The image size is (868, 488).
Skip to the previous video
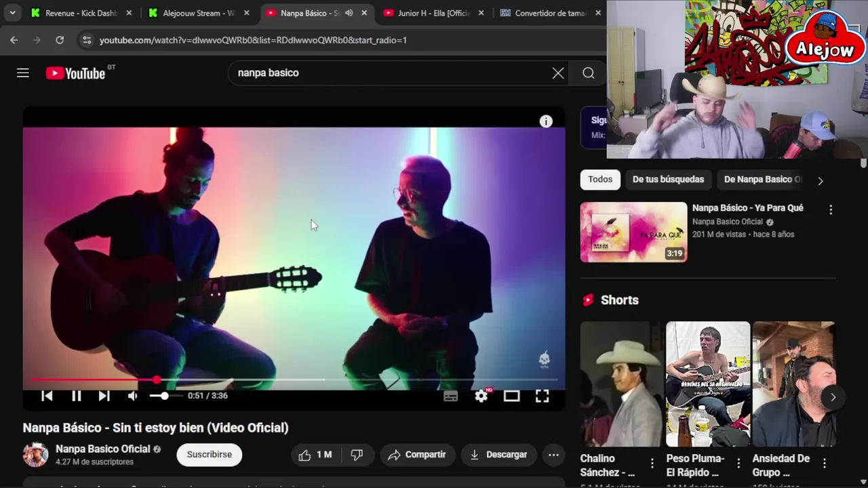pyautogui.click(x=47, y=396)
